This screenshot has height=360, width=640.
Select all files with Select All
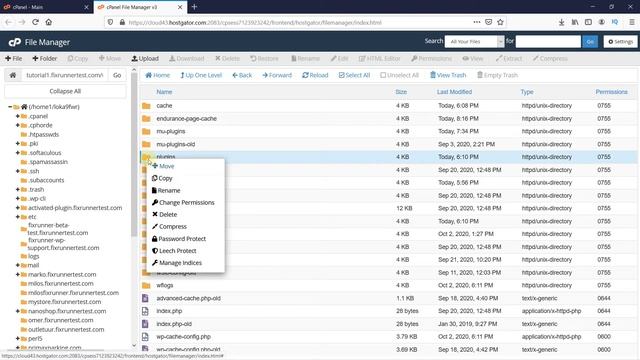point(354,75)
